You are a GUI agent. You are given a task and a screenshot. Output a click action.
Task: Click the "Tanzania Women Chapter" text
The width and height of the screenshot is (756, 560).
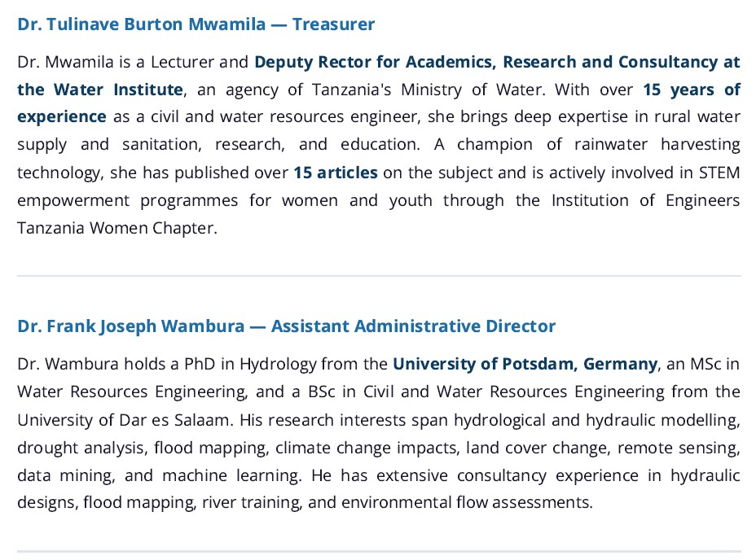pos(116,228)
